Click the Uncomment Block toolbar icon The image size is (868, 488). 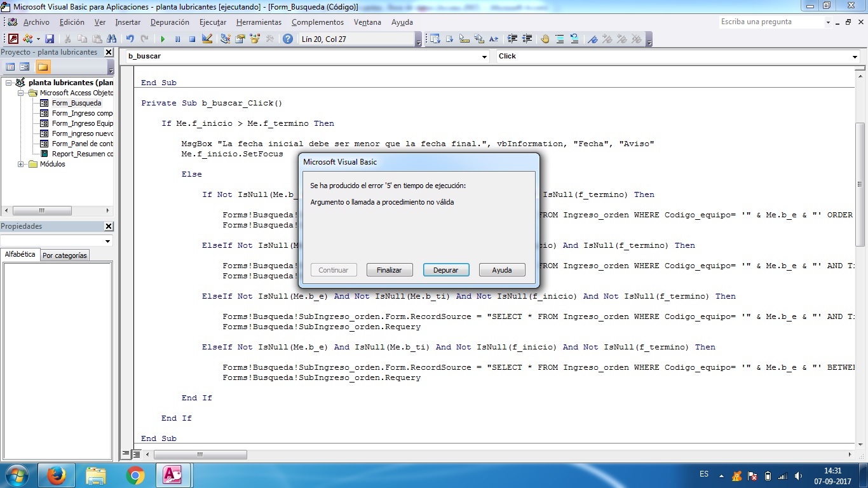tap(574, 39)
